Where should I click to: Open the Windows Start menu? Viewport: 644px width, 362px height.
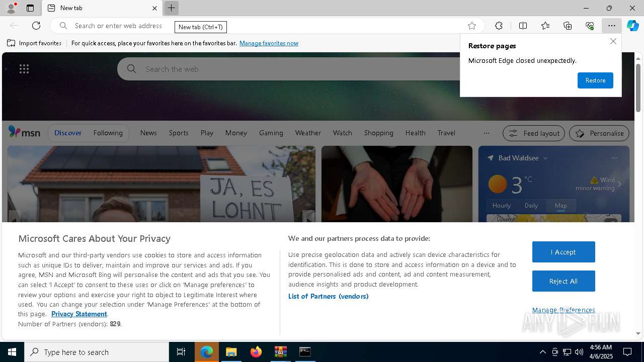coord(12,352)
